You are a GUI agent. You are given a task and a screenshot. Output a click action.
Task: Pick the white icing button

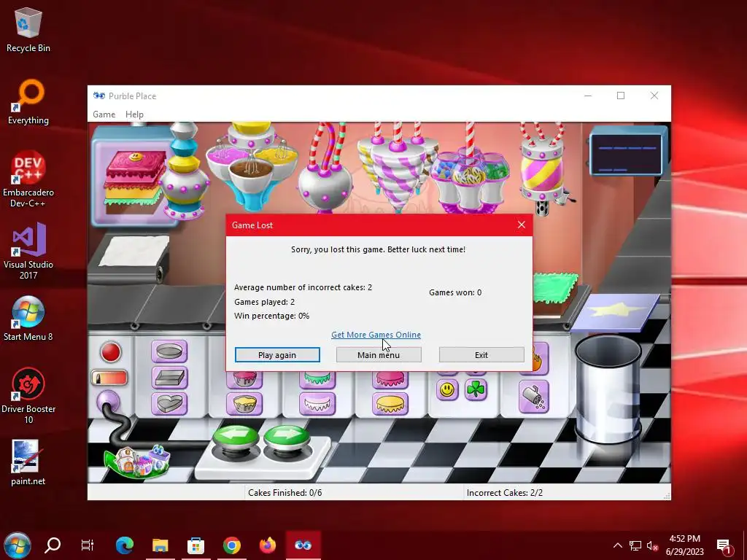(317, 404)
